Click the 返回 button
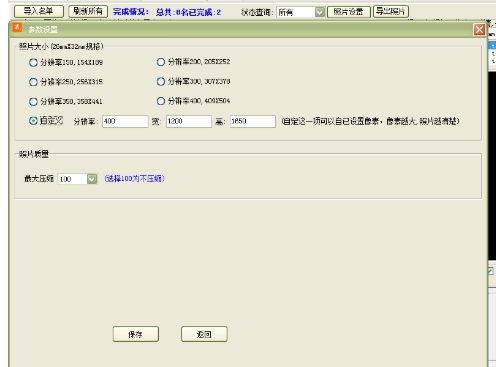Image resolution: width=496 pixels, height=367 pixels. point(204,334)
